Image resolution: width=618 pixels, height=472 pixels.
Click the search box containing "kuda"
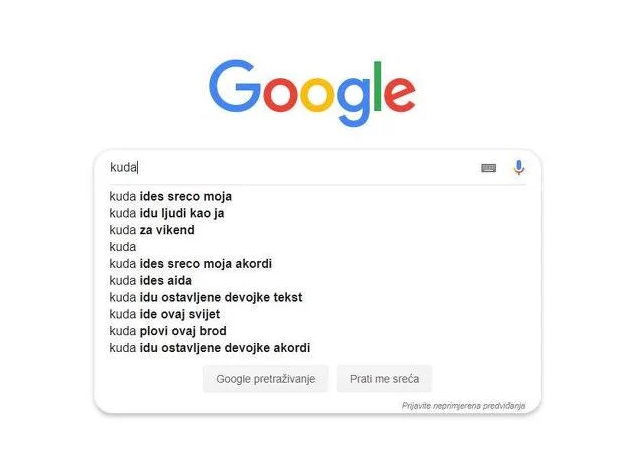[x=290, y=168]
